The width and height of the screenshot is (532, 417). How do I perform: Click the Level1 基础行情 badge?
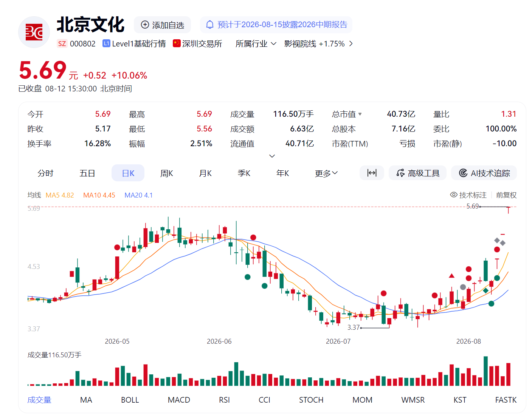(134, 43)
